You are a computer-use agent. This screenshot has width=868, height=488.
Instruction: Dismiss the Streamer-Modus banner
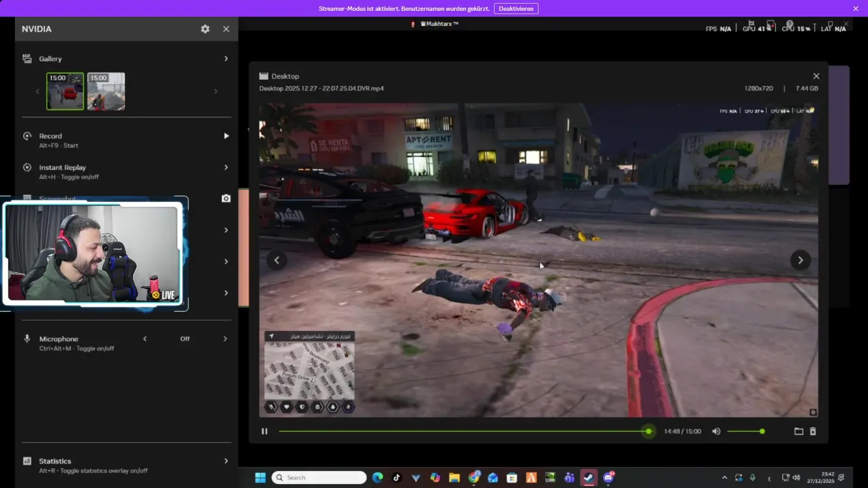[x=856, y=9]
